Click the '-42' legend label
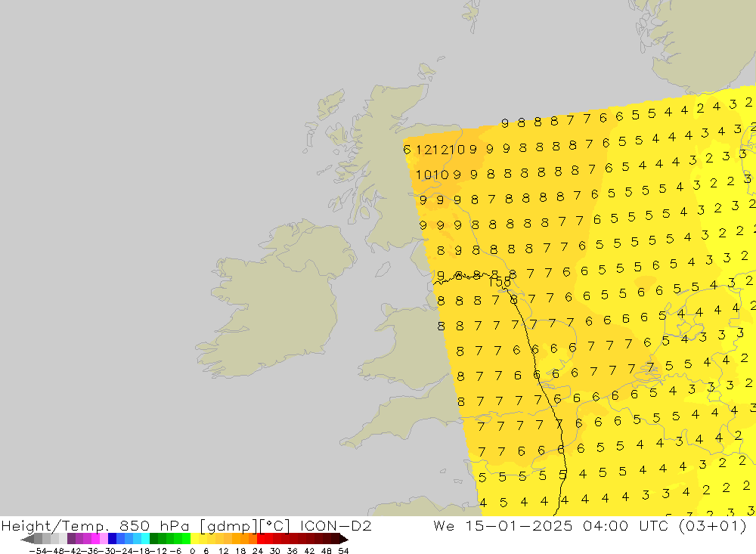The width and height of the screenshot is (756, 554). point(73,551)
